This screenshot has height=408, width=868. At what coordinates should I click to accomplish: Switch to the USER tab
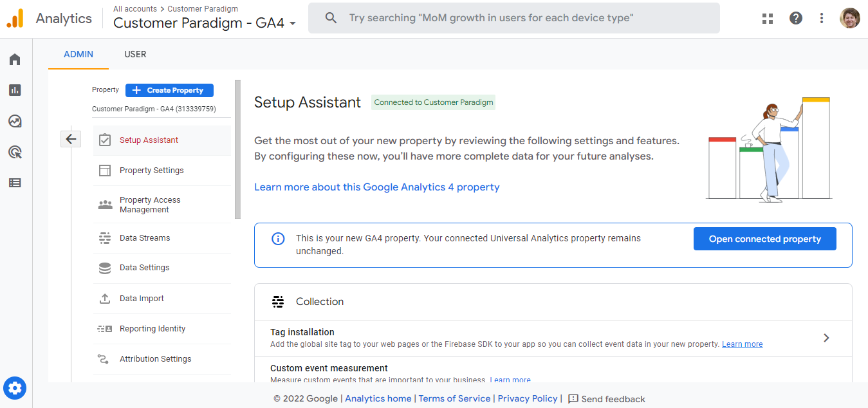coord(134,54)
